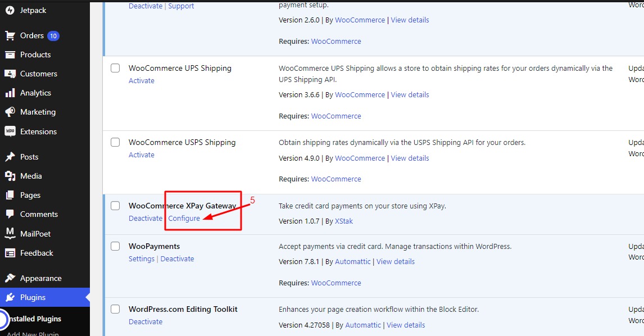Open WooPayments Settings link
The height and width of the screenshot is (336, 644).
point(141,259)
